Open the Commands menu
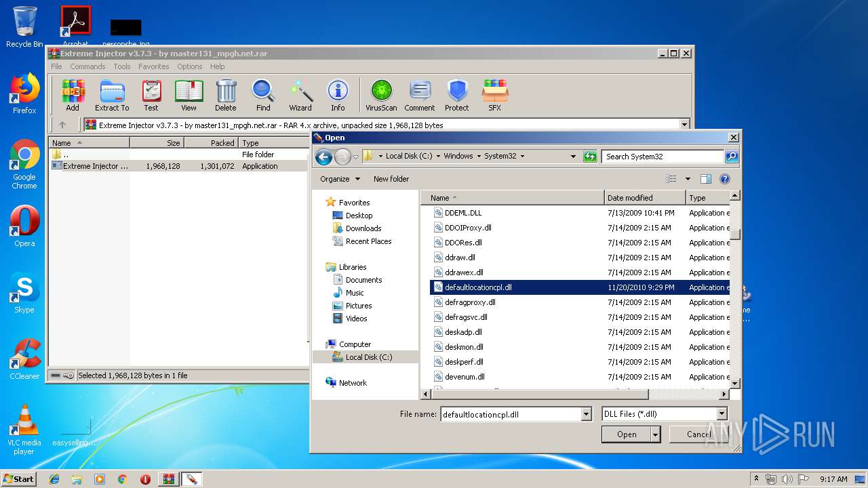This screenshot has height=488, width=868. click(x=87, y=66)
